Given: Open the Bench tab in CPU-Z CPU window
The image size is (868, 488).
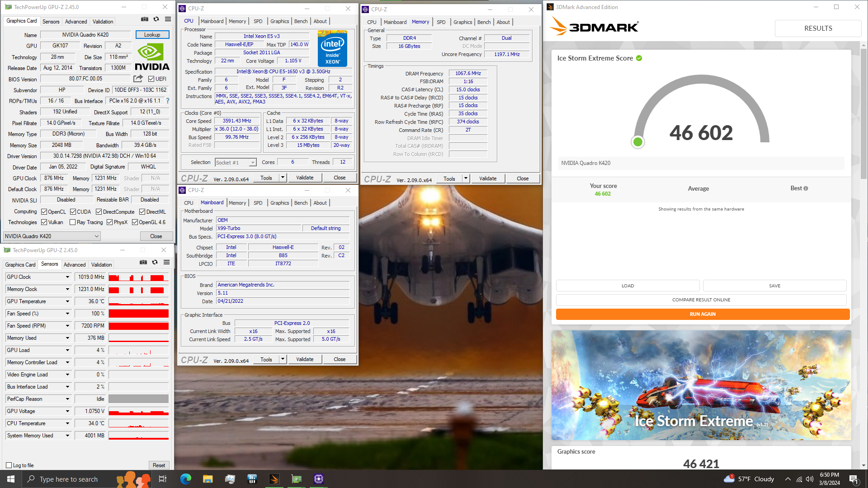Looking at the screenshot, I should [301, 21].
